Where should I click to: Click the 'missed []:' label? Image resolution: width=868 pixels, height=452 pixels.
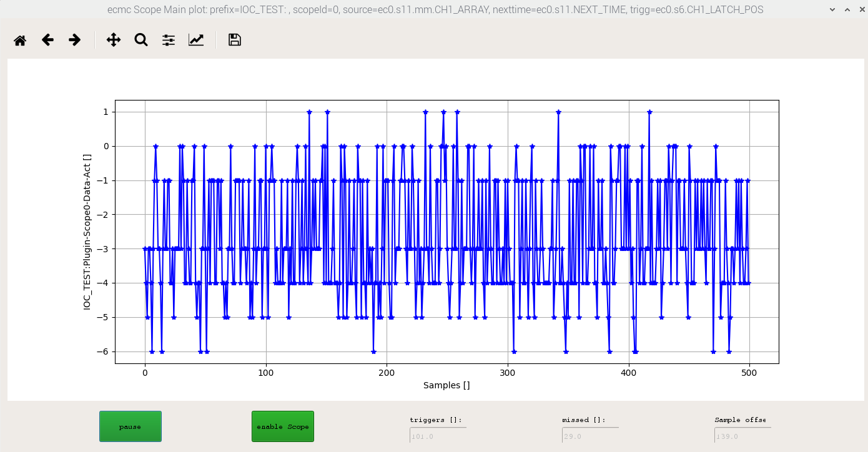[584, 420]
